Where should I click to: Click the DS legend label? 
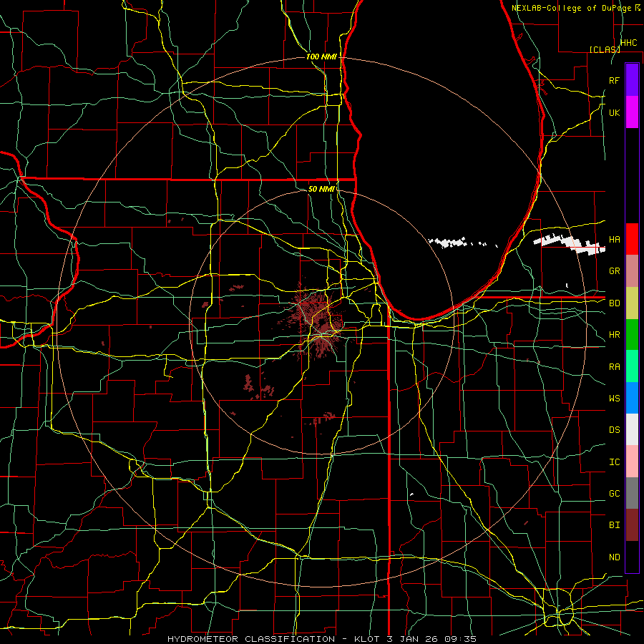click(614, 430)
